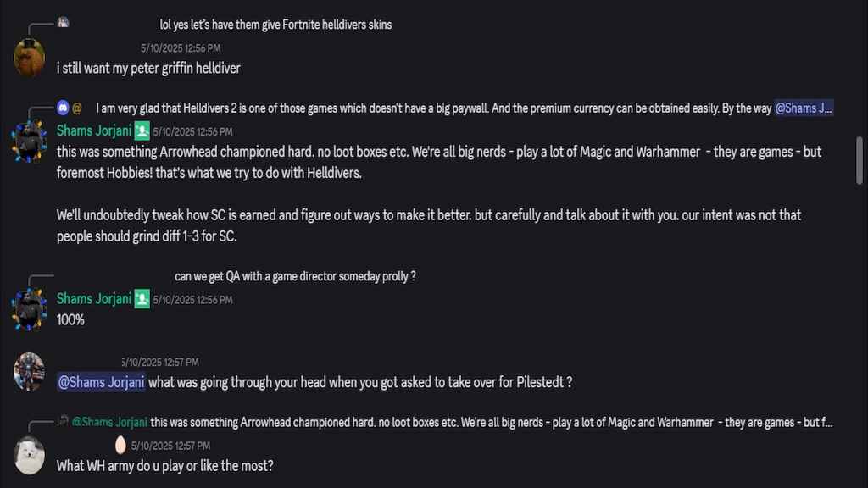
Task: Click the tiny reply avatar above the peter griffin message
Action: pyautogui.click(x=63, y=23)
